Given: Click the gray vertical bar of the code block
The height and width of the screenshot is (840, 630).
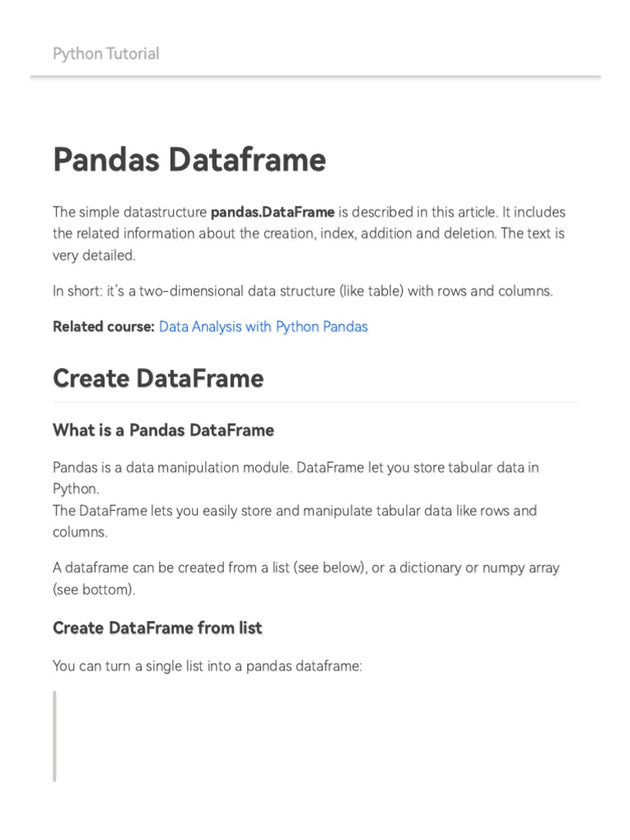Looking at the screenshot, I should click(55, 736).
